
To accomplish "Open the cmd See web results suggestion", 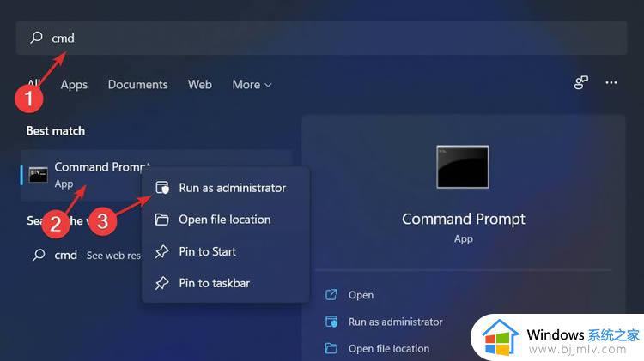I will click(x=86, y=256).
